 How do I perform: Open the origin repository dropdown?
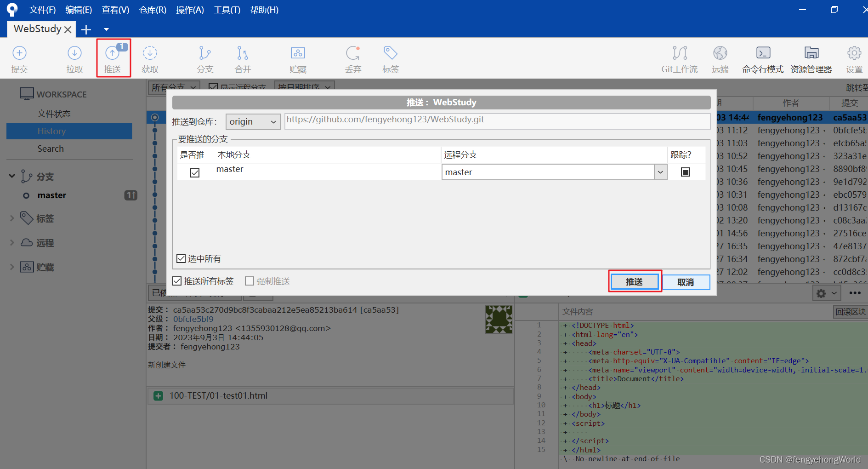(253, 122)
